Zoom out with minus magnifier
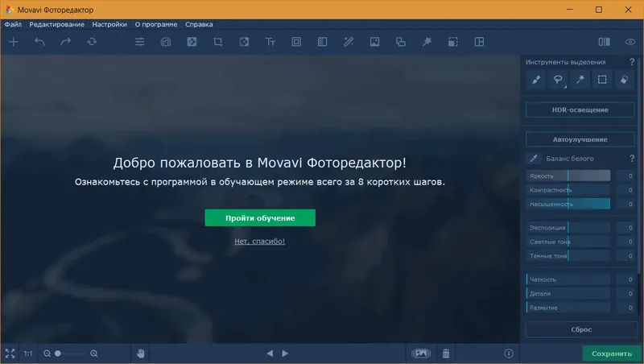The image size is (644, 364). pyautogui.click(x=47, y=354)
